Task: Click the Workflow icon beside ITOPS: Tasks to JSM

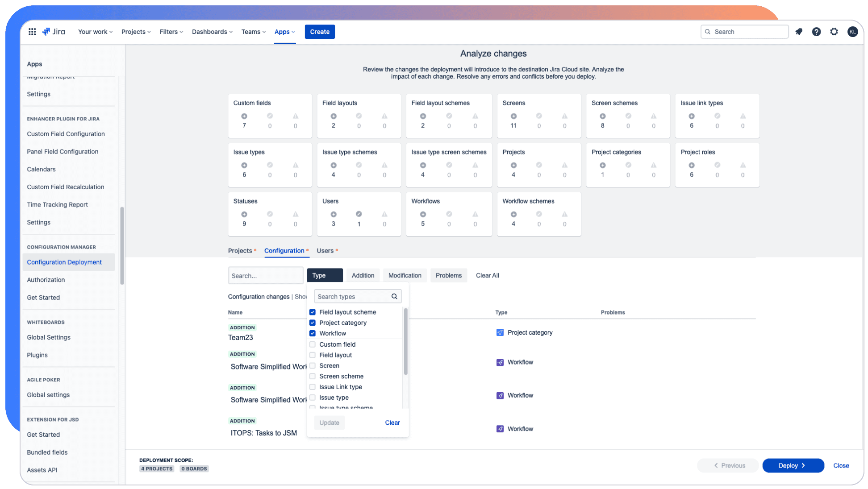Action: click(x=500, y=429)
